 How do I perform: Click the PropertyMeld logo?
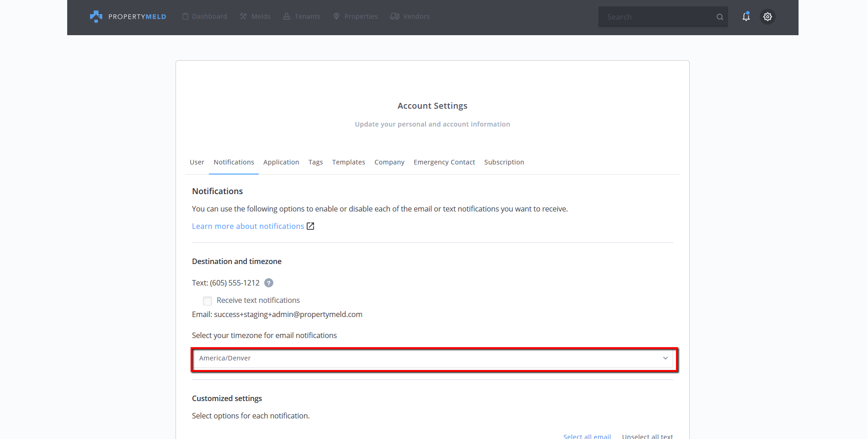[x=128, y=16]
